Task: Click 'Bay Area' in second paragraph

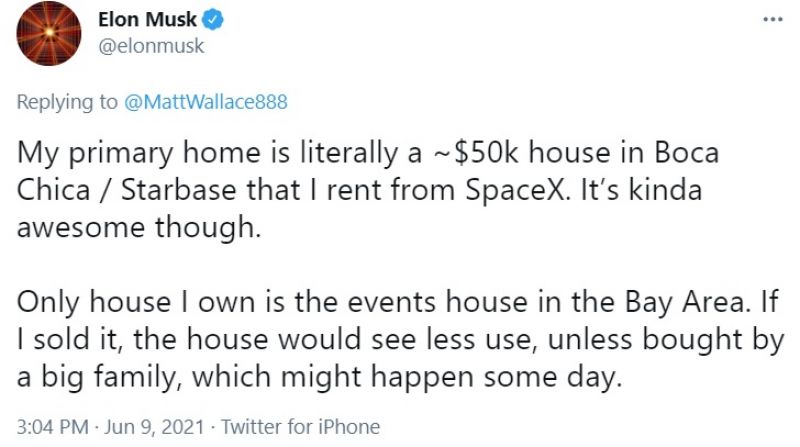Action: [x=684, y=302]
